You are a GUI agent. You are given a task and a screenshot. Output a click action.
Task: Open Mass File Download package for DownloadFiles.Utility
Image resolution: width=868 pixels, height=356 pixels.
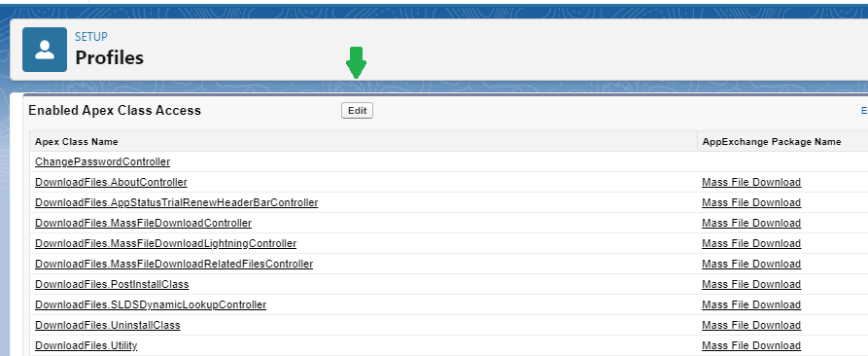(751, 346)
